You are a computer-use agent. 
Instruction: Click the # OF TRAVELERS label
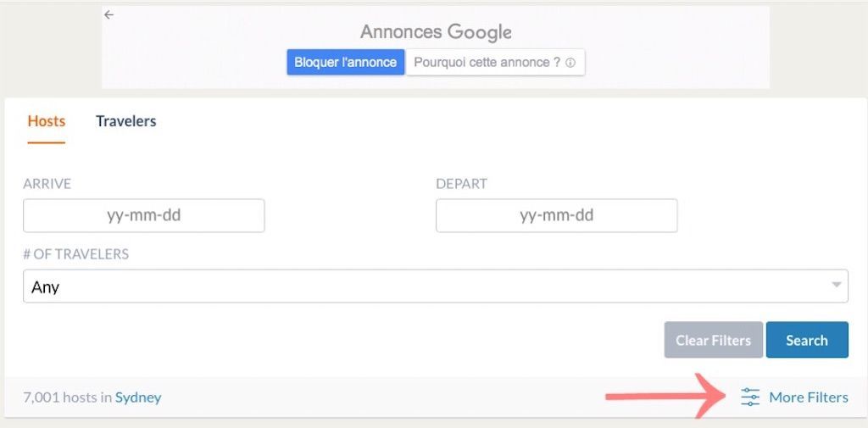click(x=75, y=254)
